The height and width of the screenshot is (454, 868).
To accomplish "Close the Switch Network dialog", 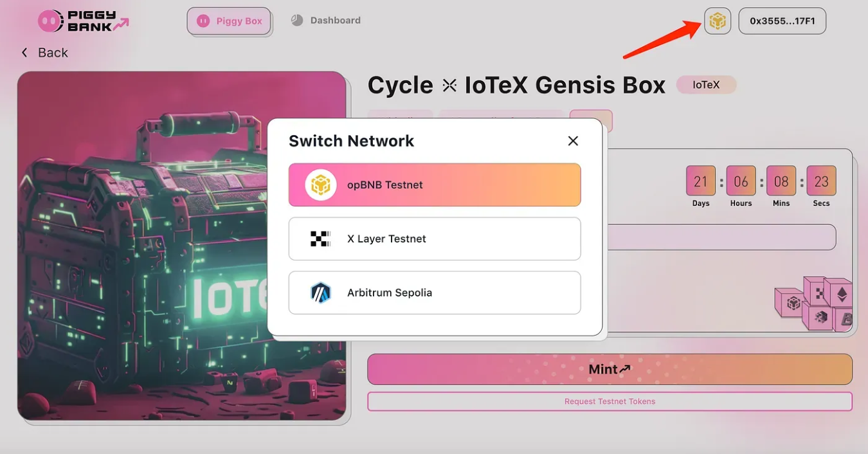I will coord(573,141).
